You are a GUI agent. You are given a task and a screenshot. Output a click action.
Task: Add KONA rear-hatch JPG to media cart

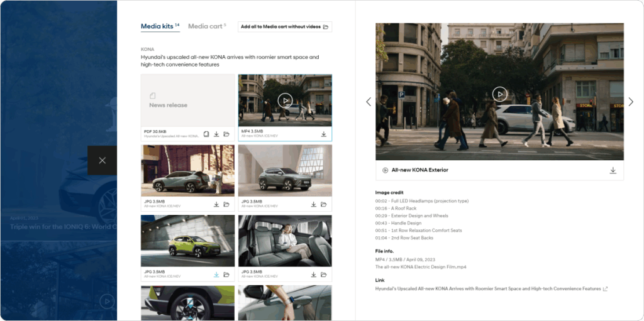[226, 204]
